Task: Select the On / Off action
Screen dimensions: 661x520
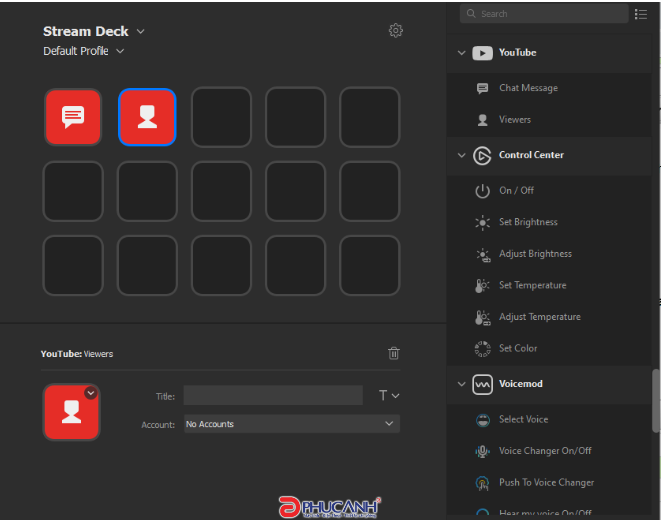Action: point(549,191)
